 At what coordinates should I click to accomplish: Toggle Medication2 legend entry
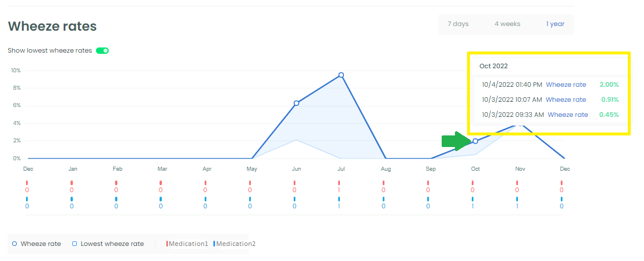[234, 244]
